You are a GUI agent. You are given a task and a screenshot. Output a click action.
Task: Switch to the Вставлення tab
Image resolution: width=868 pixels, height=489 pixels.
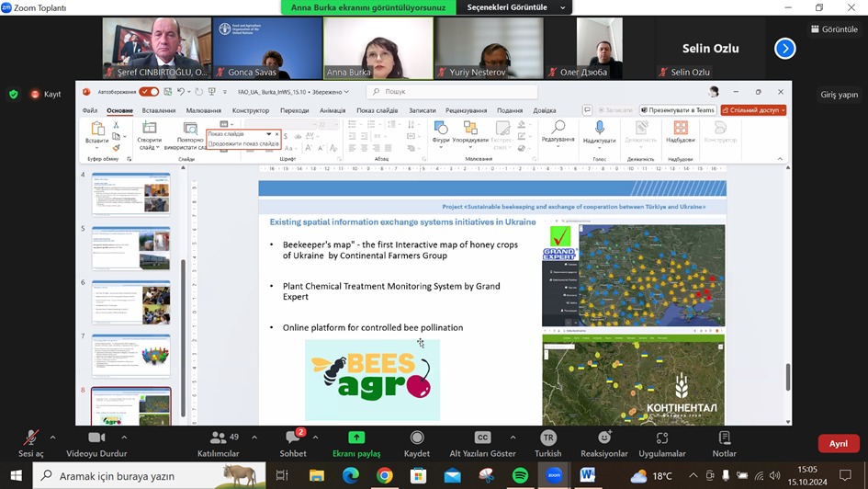click(158, 110)
